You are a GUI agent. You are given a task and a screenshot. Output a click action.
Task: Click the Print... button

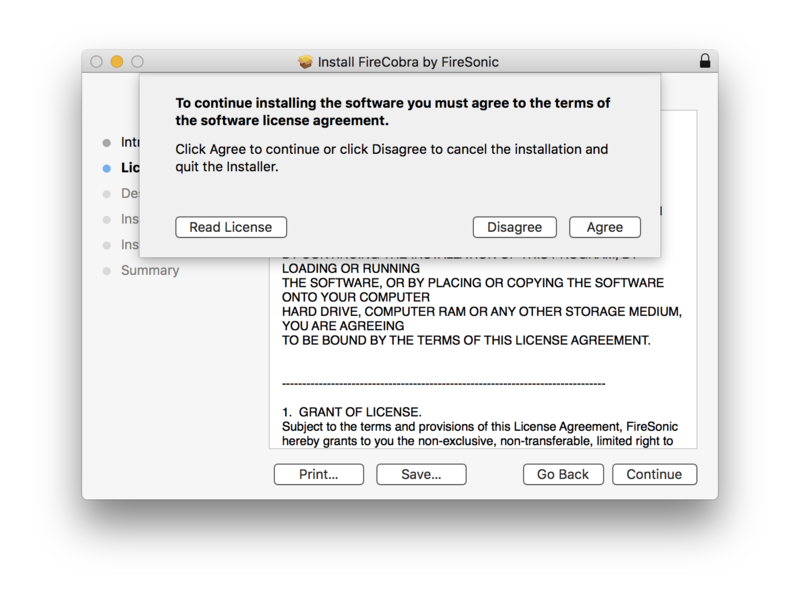point(318,474)
